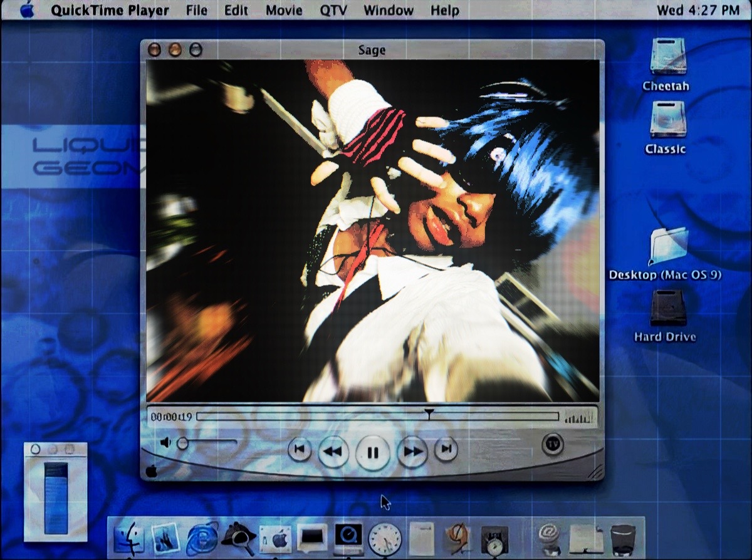
Task: Open the QuickTime TV channels button
Action: 552,444
